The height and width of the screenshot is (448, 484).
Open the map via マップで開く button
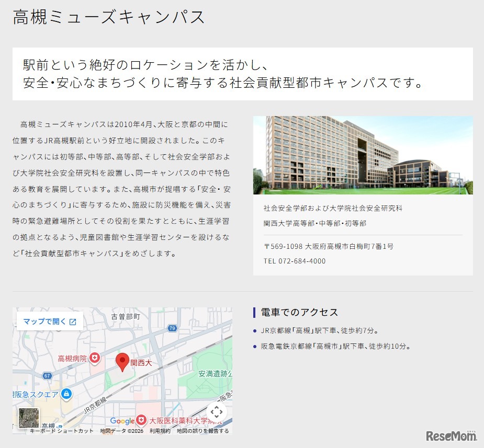click(50, 321)
